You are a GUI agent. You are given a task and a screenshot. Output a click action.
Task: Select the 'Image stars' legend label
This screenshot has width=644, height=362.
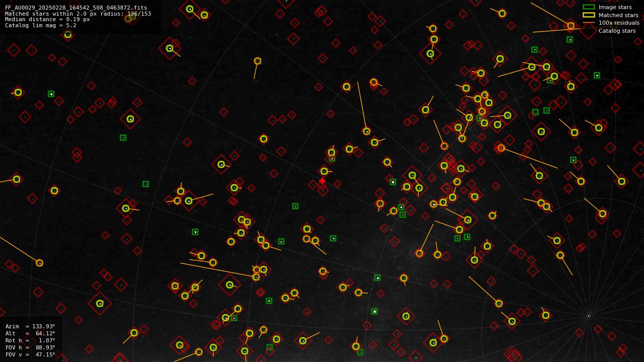(615, 7)
